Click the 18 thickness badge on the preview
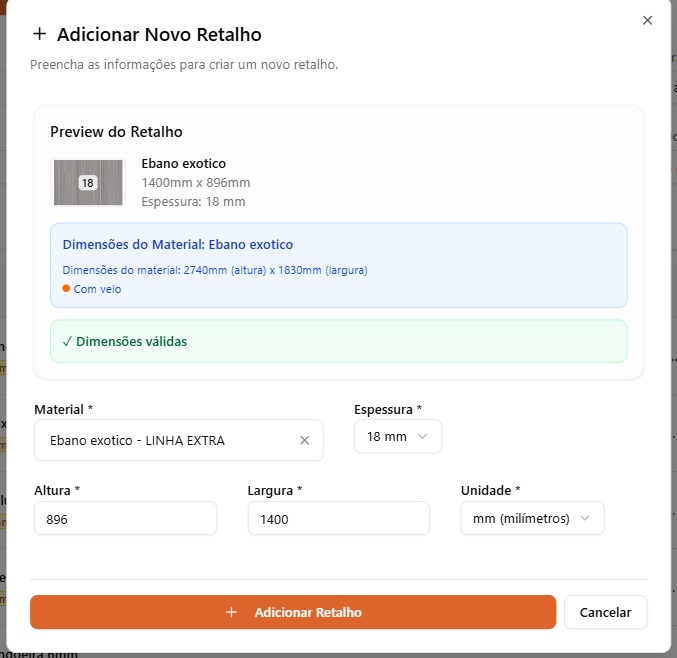The image size is (677, 658). (x=88, y=183)
